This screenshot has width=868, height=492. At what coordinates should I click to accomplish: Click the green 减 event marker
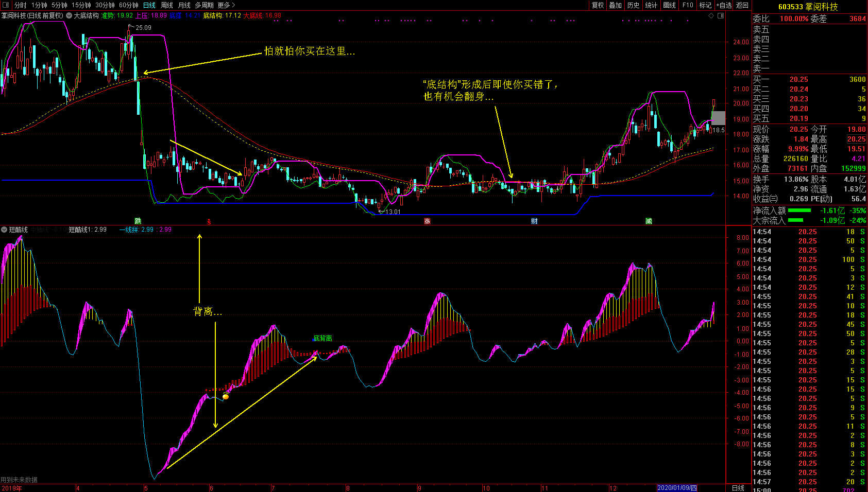pos(649,221)
